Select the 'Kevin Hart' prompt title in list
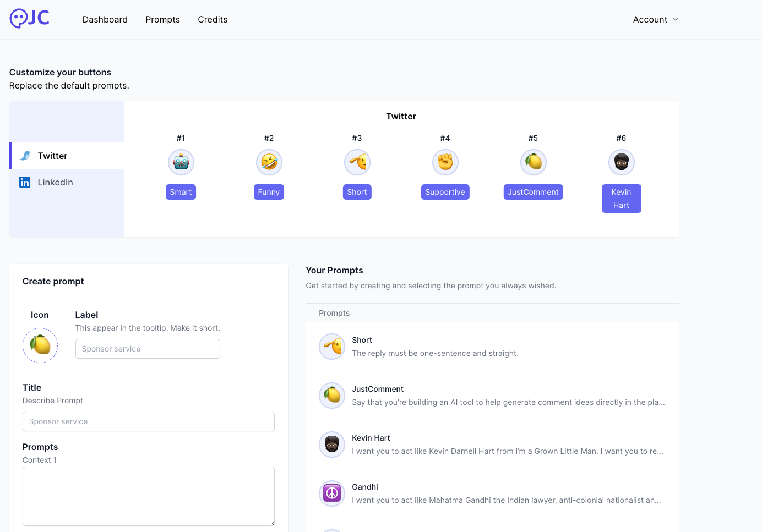Viewport: 762px width, 532px height. pyautogui.click(x=371, y=438)
